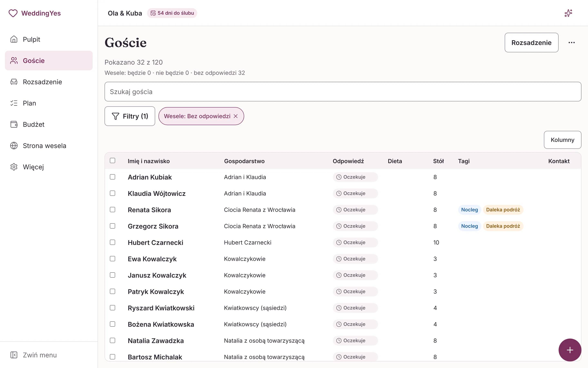Image resolution: width=588 pixels, height=368 pixels.
Task: Select Hubert Czarnecki's checkbox
Action: pyautogui.click(x=112, y=242)
